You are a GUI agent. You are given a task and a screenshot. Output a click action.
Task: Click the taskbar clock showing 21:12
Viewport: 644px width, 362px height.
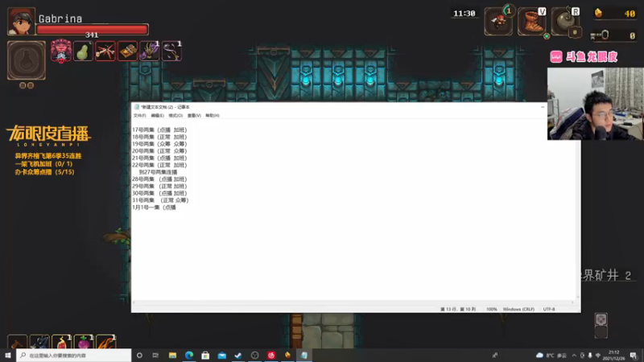[613, 356]
